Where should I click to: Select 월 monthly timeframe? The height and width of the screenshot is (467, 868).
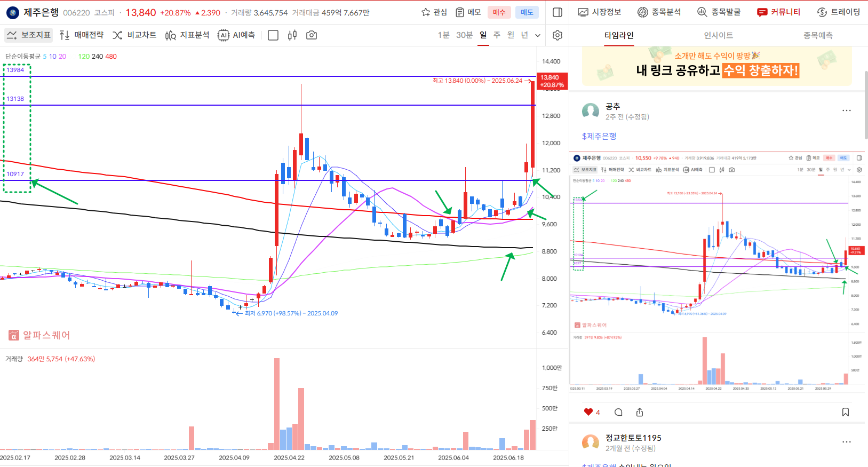tap(511, 35)
